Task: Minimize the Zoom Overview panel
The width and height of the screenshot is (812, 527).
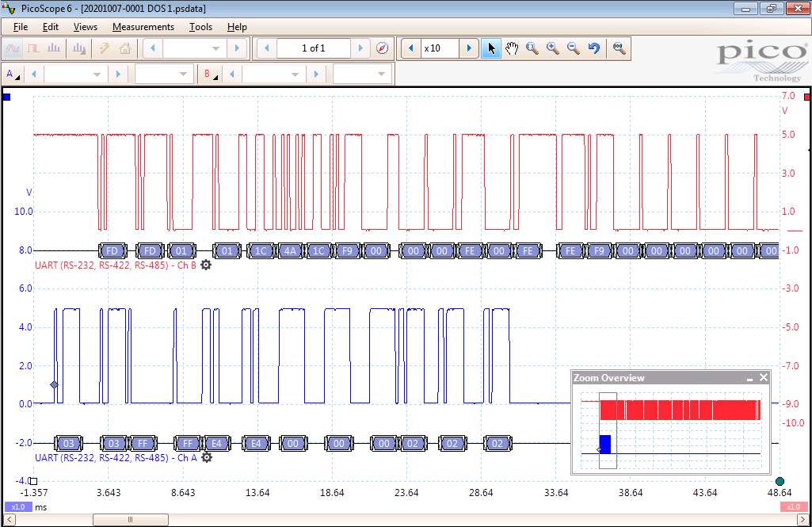Action: 750,378
